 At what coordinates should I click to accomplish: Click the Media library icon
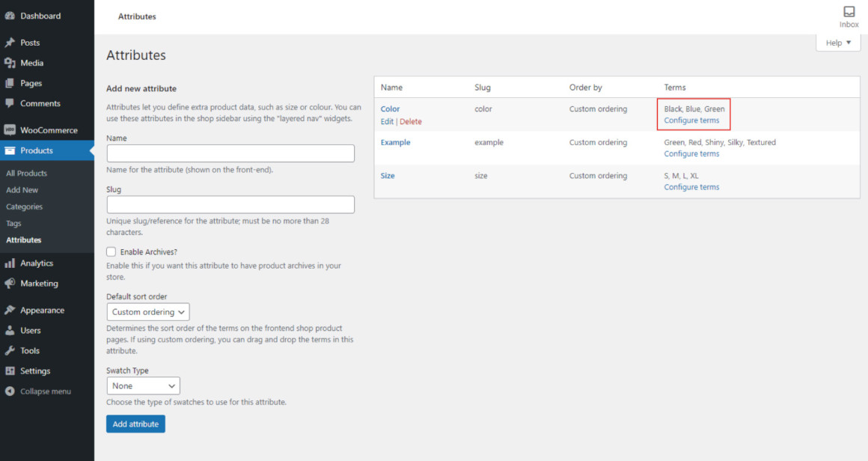click(10, 63)
